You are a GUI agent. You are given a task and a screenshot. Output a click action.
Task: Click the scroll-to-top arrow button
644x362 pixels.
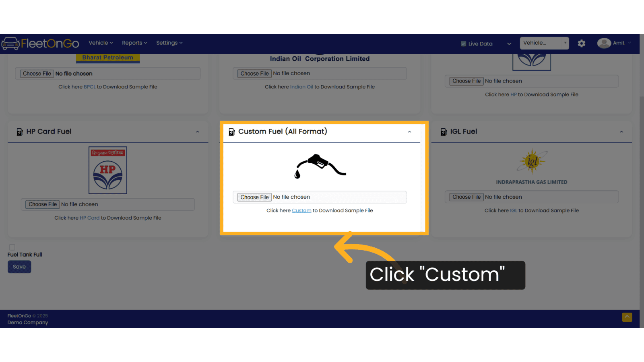pyautogui.click(x=627, y=317)
